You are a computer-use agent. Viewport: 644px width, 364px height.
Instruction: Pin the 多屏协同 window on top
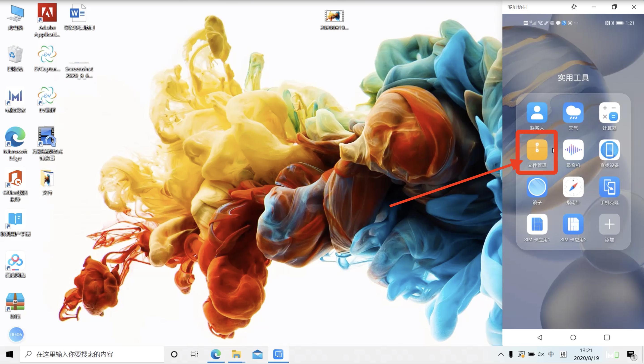pyautogui.click(x=574, y=7)
